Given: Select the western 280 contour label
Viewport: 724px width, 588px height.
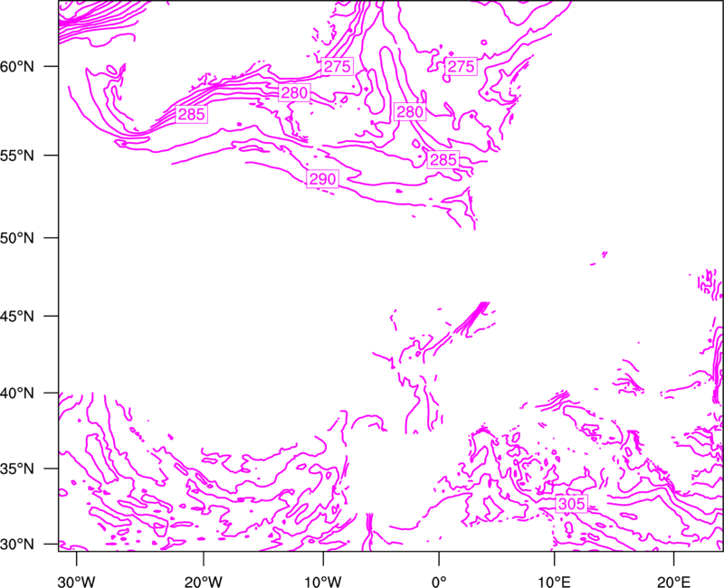Looking at the screenshot, I should (295, 93).
